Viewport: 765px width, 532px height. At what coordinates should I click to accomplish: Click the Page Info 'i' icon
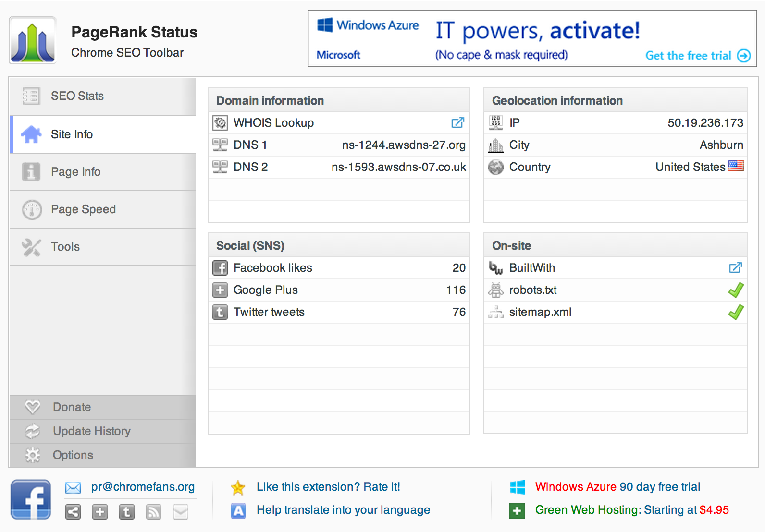[x=31, y=172]
